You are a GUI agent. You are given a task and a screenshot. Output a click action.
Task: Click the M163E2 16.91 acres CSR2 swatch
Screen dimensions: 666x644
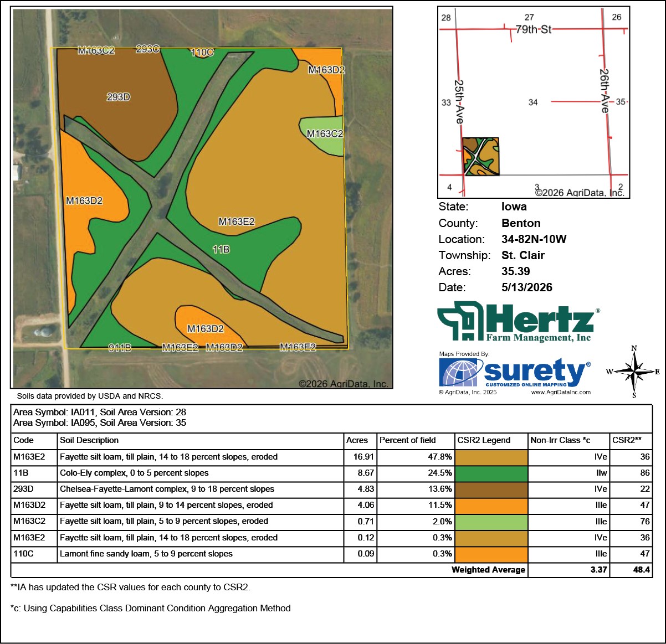coord(491,457)
